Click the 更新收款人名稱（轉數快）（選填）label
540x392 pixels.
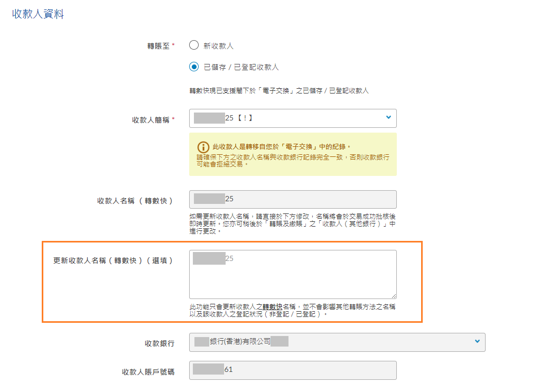coord(114,260)
